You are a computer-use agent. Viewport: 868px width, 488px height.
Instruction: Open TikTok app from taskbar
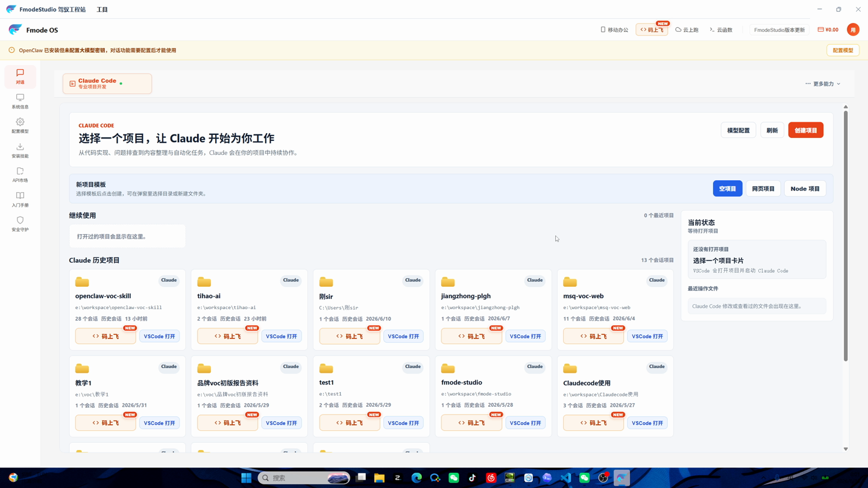click(x=473, y=478)
